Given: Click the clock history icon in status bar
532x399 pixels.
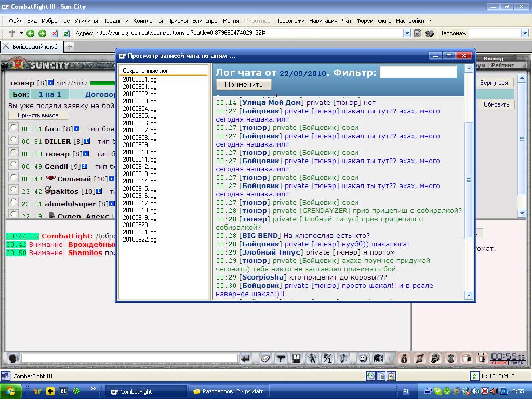Looking at the screenshot, I should point(371,376).
